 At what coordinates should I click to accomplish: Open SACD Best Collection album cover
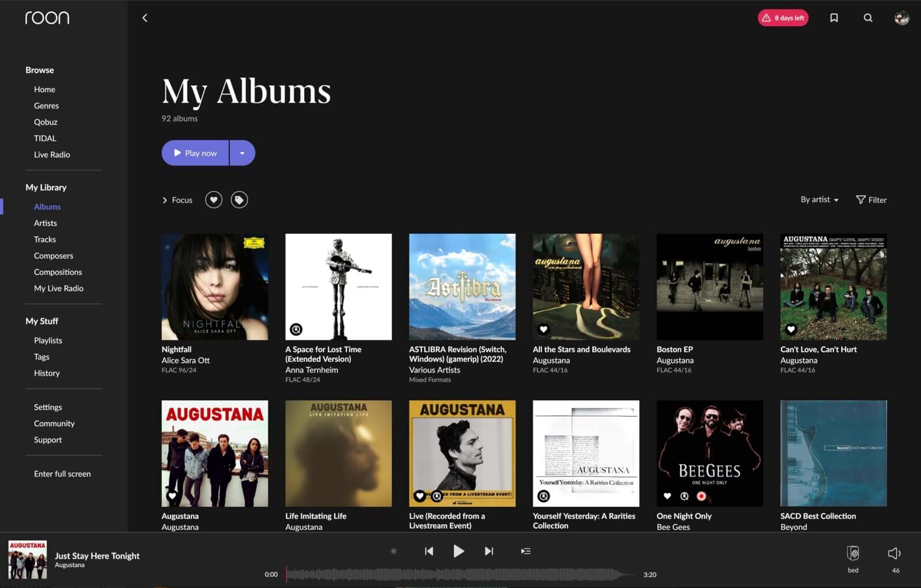(834, 454)
